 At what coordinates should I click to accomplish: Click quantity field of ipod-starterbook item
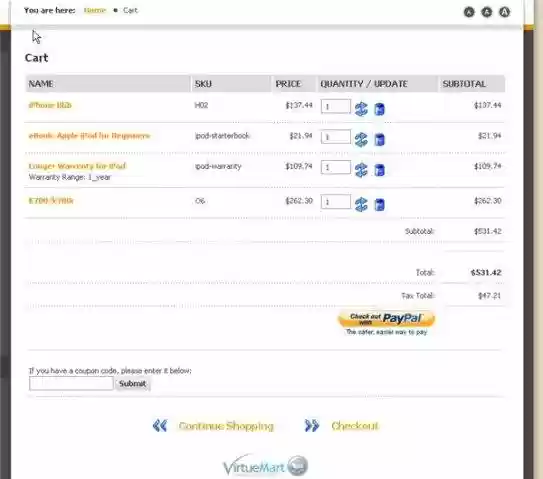click(336, 137)
